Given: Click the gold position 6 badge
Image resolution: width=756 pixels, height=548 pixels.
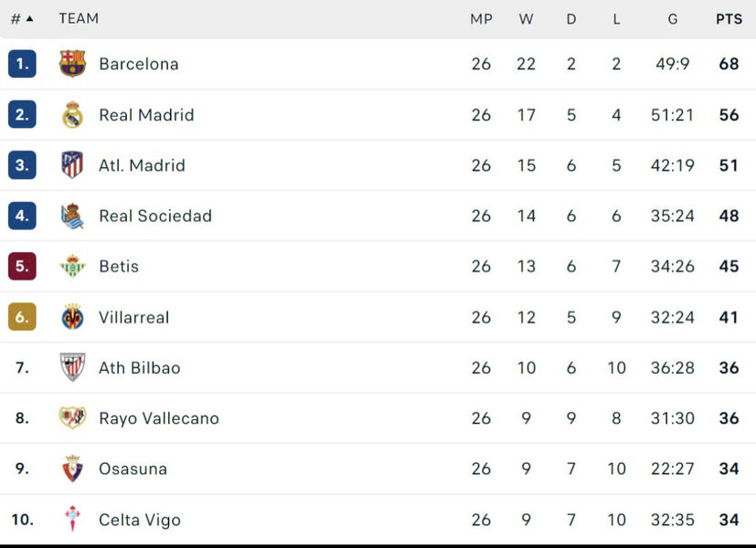Looking at the screenshot, I should [x=22, y=318].
